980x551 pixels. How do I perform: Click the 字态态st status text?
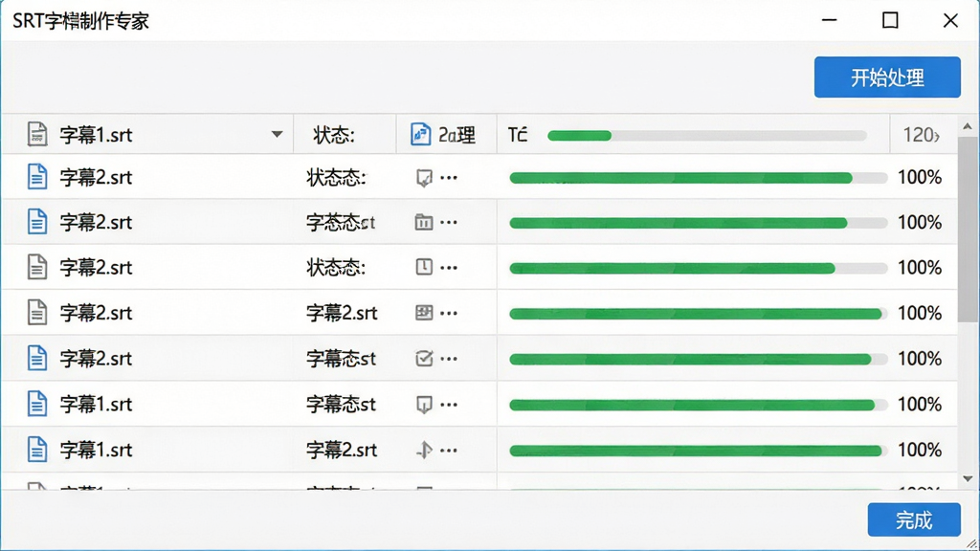click(341, 222)
